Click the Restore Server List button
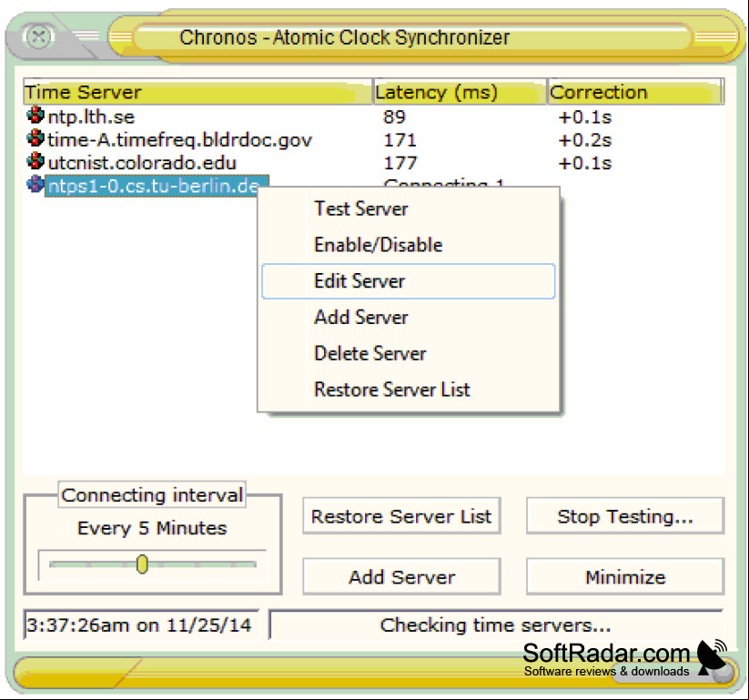749x700 pixels. tap(401, 516)
